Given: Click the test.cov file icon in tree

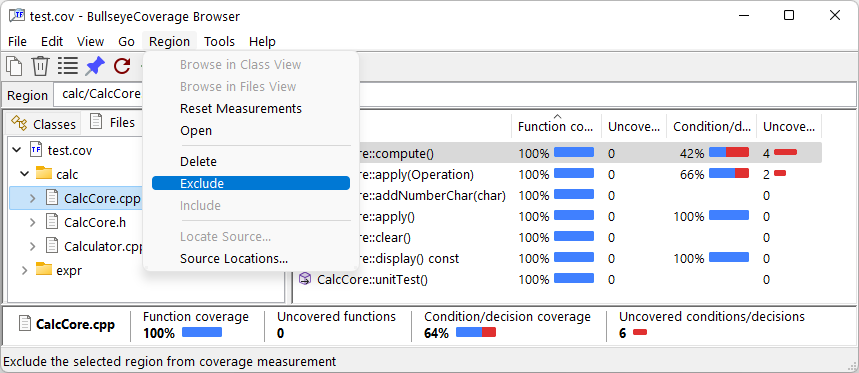Looking at the screenshot, I should point(36,150).
